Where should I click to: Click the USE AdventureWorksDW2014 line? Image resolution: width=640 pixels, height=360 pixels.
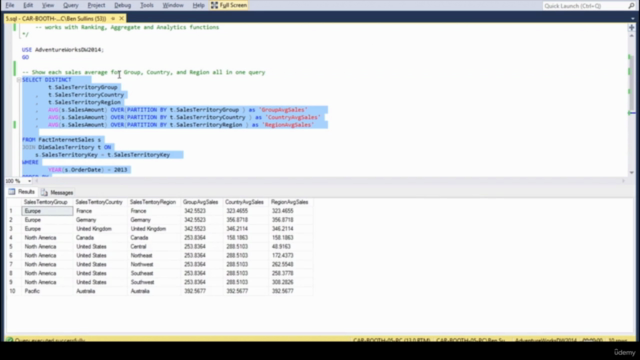coord(63,50)
